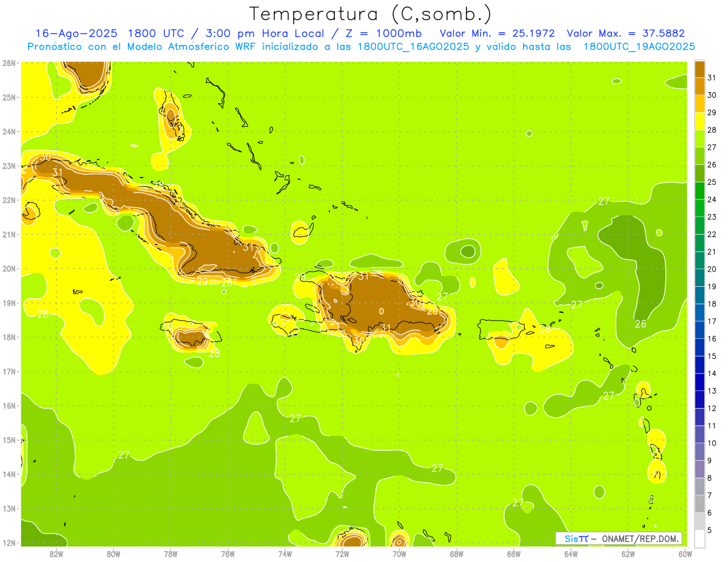This screenshot has width=728, height=562.
Task: Click legend scale value 24
Action: click(712, 199)
